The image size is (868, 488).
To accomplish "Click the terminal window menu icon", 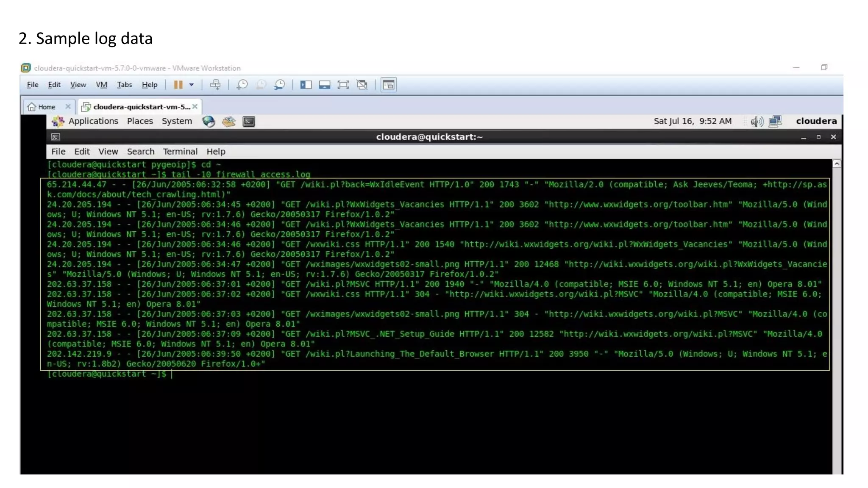I will click(56, 137).
